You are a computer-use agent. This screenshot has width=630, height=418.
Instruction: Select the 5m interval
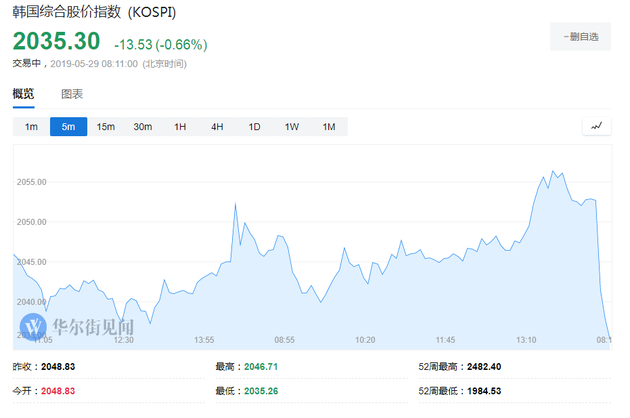click(68, 127)
